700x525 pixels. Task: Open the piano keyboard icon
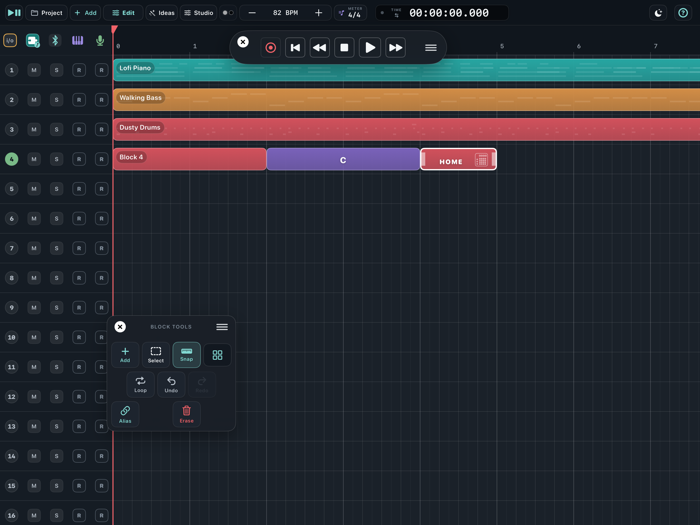[78, 41]
